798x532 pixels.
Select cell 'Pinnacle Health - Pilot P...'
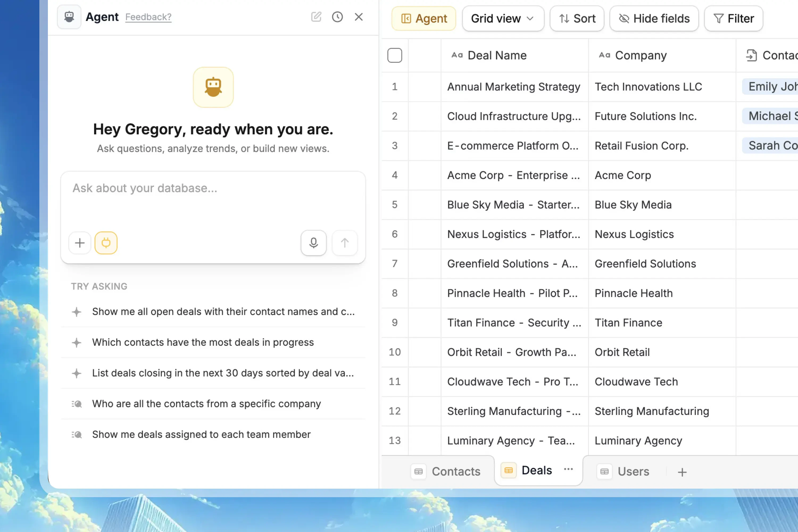pos(514,293)
